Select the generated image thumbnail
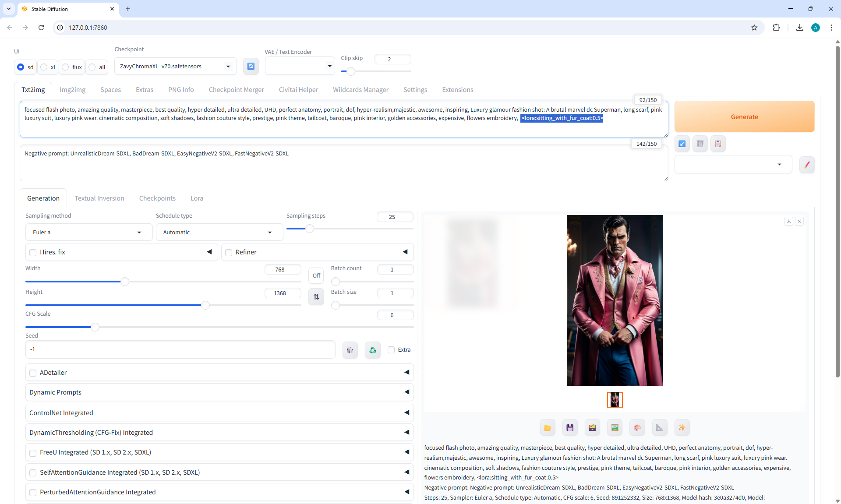 coord(615,399)
